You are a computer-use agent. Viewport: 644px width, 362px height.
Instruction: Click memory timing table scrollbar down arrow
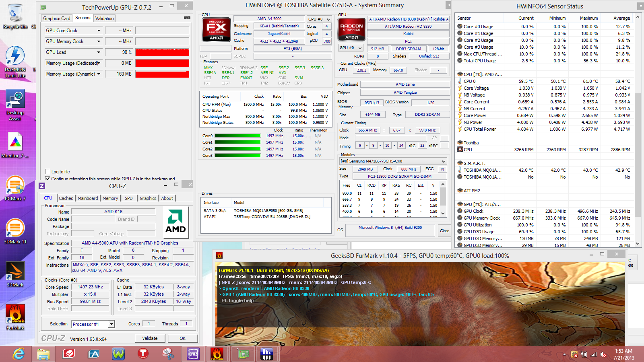(x=443, y=214)
